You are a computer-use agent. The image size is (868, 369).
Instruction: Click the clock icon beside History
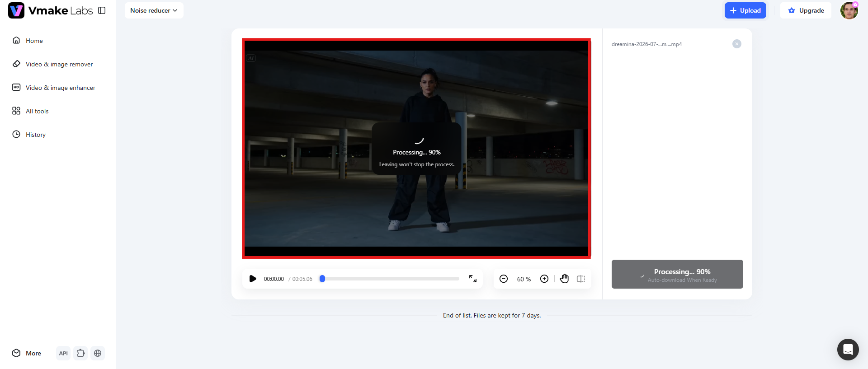click(16, 134)
